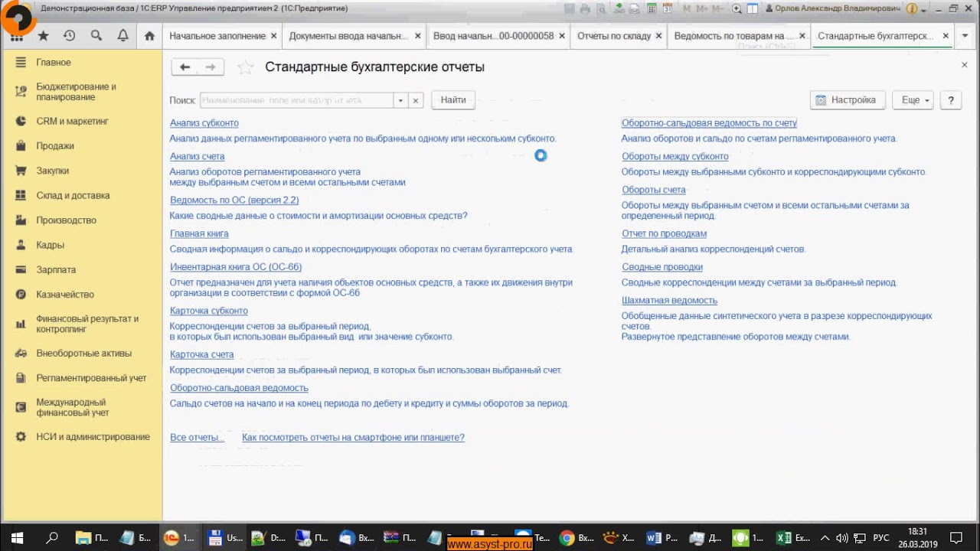Open the notifications bell
Screen dimensions: 980x551
tap(122, 36)
